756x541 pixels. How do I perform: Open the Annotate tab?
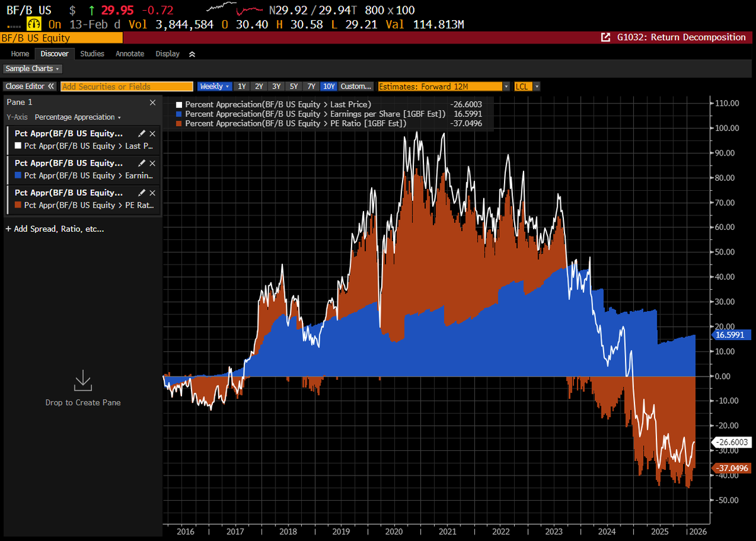click(x=130, y=54)
